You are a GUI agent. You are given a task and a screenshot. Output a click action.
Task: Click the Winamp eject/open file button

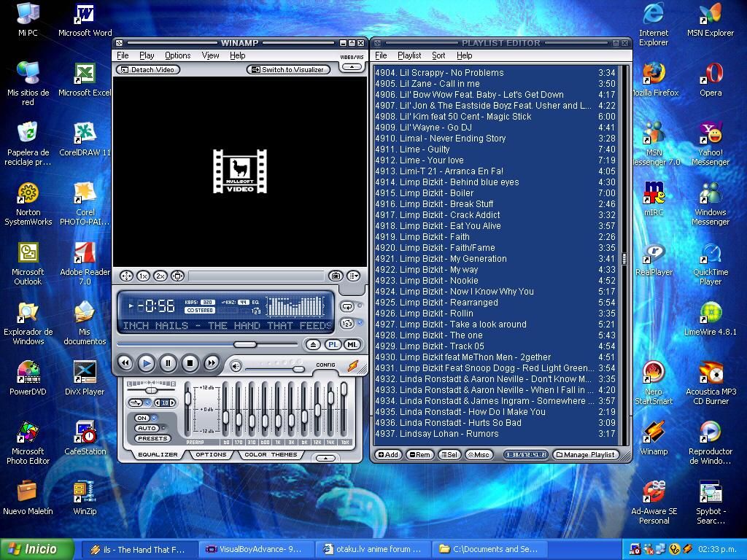[x=313, y=344]
